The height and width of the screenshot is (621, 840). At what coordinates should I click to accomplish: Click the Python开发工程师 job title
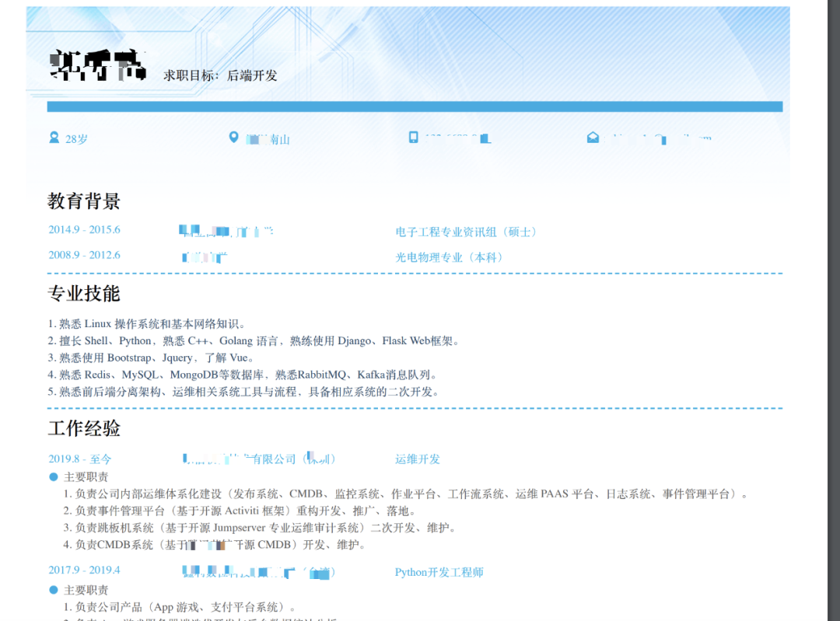coord(439,572)
